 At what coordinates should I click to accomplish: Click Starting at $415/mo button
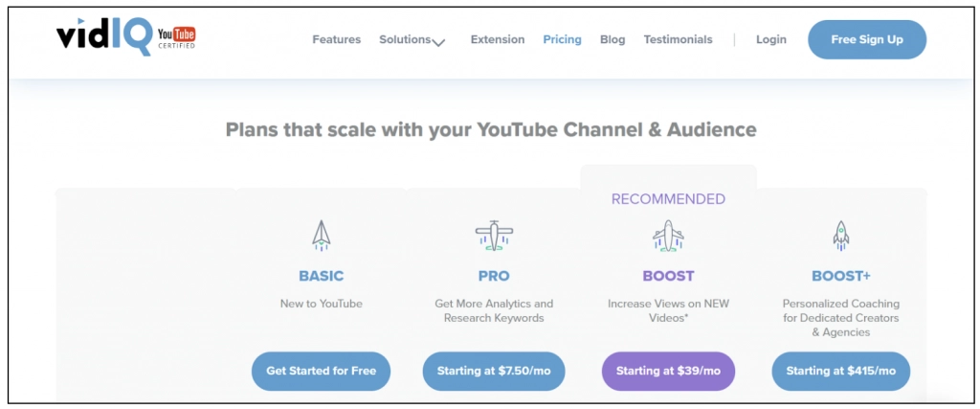[840, 371]
